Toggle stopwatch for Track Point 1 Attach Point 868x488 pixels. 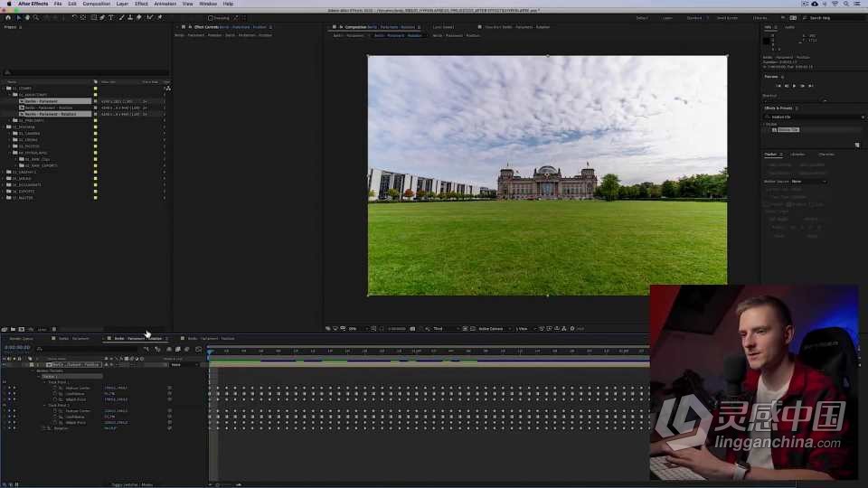pos(55,399)
